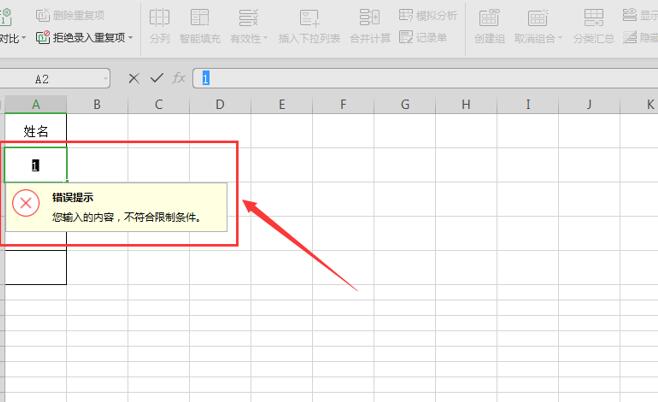The width and height of the screenshot is (658, 402).
Task: Select column I header
Action: coord(527,104)
